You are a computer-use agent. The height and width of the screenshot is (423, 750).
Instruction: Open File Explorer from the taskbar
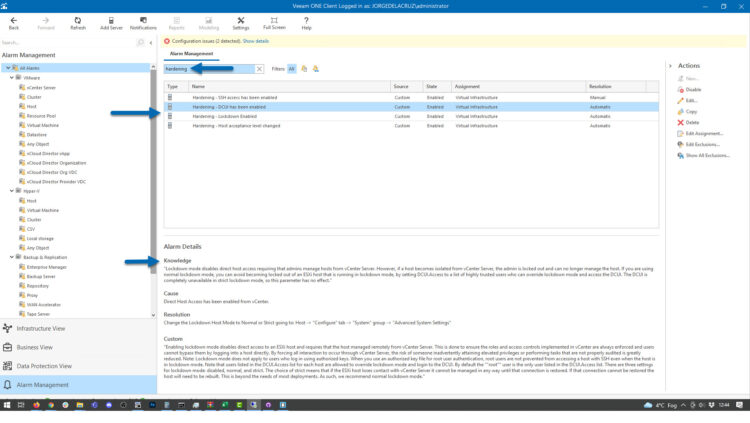click(79, 405)
